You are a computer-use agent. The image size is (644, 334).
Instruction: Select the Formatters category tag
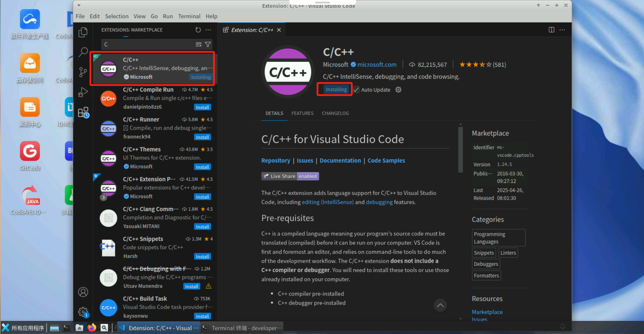click(486, 276)
